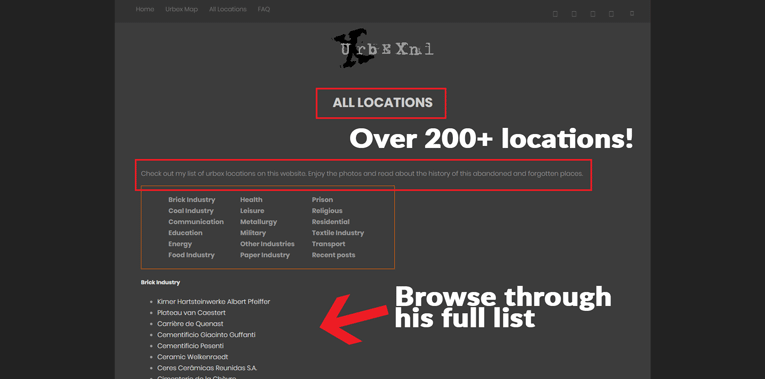Viewport: 765px width, 379px height.
Task: Open the Plateau van Caestert location
Action: 191,313
